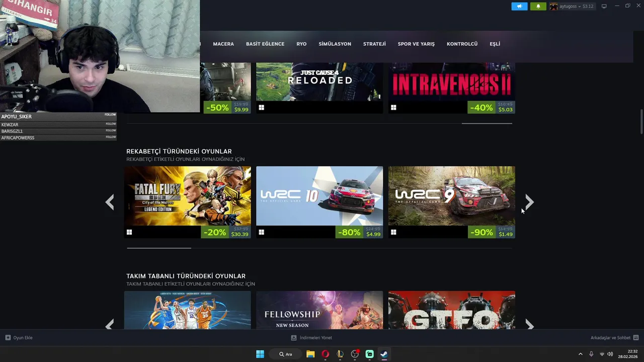Go to previous games in Takım Tabanlı carousel
Viewport: 644px width, 362px height.
[x=110, y=325]
